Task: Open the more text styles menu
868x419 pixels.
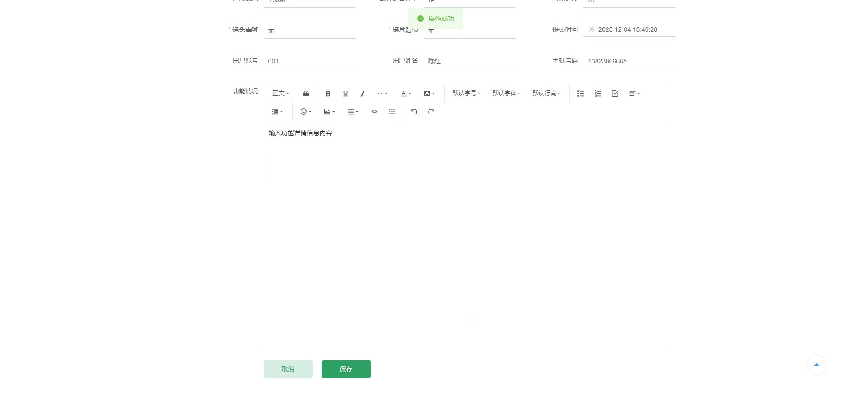Action: pos(382,93)
